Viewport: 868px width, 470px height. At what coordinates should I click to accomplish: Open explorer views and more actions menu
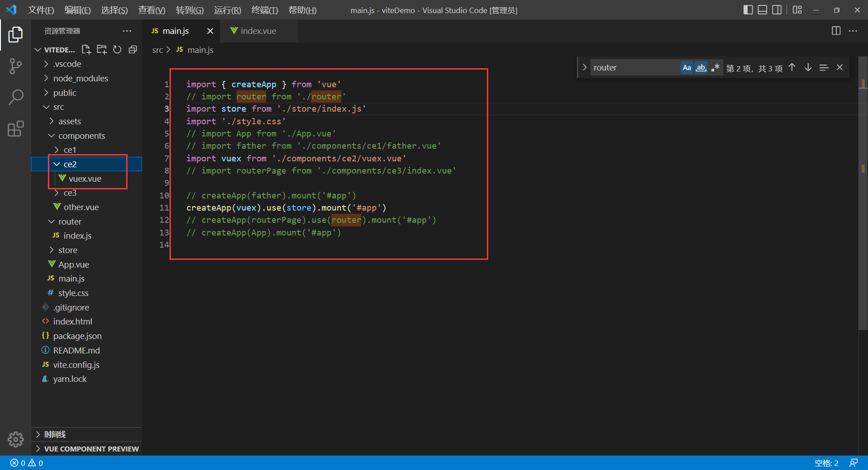click(127, 31)
